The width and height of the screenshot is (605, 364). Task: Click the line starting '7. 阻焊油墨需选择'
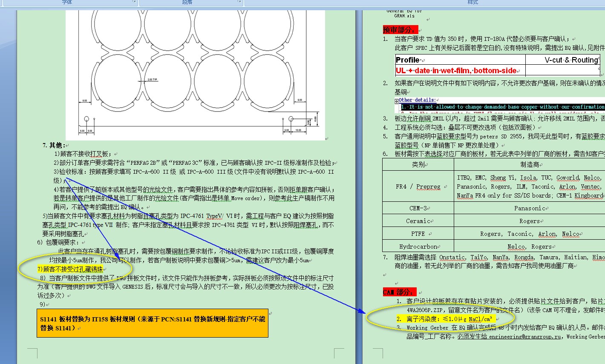494,257
